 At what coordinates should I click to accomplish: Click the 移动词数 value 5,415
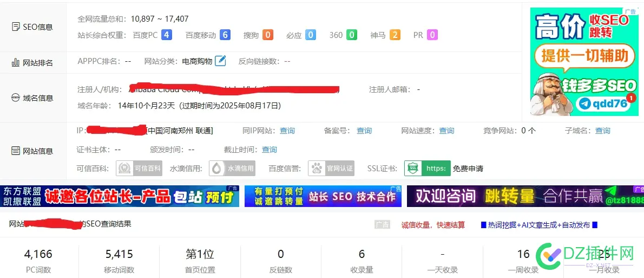pos(119,254)
